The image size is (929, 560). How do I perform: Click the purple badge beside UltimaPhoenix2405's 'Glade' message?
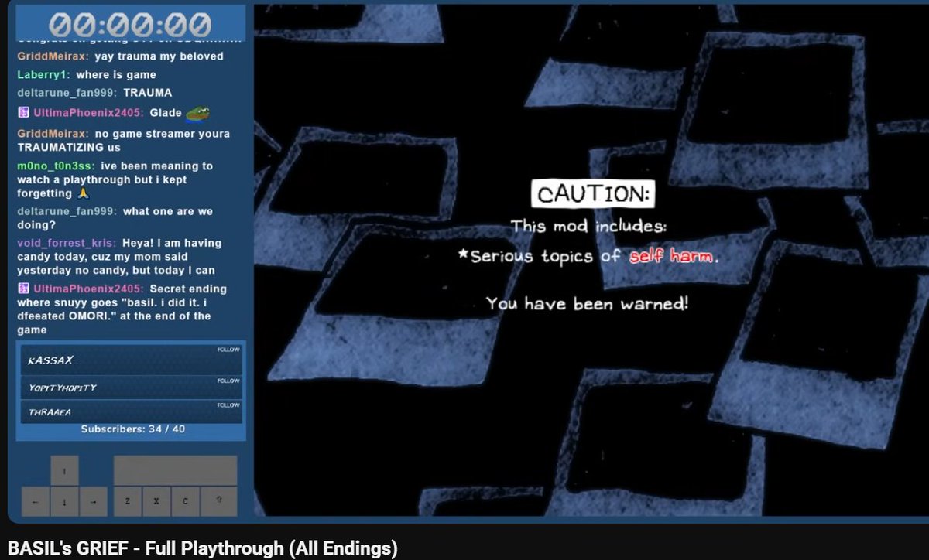[x=23, y=113]
